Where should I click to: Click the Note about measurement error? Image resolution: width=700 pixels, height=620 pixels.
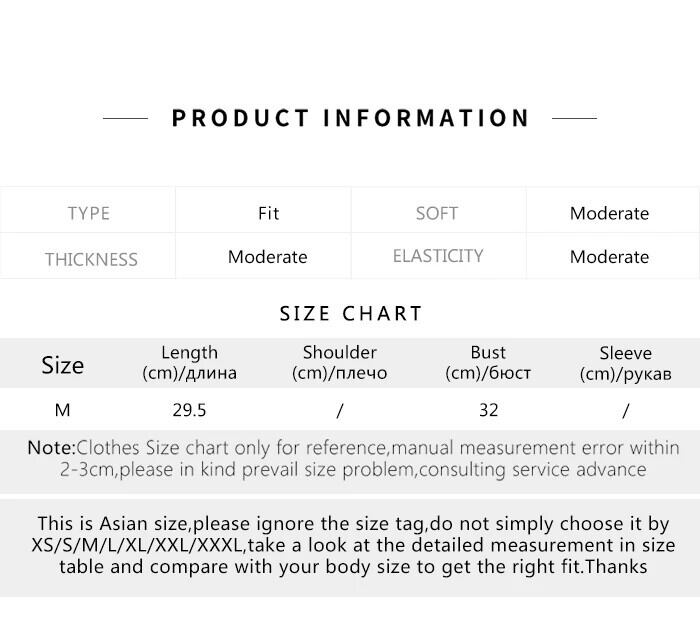tap(352, 458)
